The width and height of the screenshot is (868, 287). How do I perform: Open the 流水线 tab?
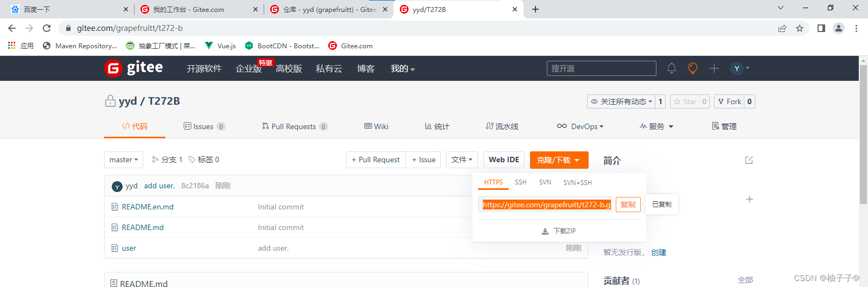click(502, 126)
